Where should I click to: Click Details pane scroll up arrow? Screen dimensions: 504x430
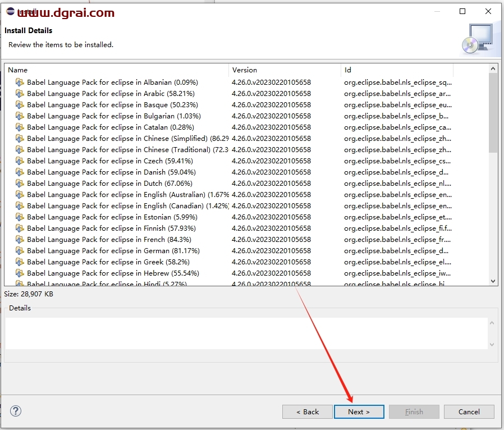(492, 323)
